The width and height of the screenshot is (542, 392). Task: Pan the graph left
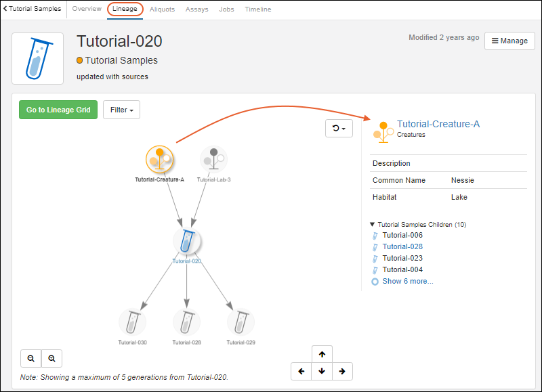click(x=301, y=371)
